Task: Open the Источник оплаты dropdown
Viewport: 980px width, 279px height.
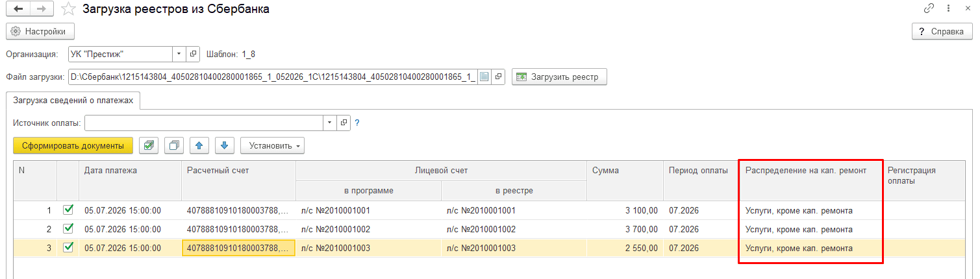Action: [x=330, y=122]
